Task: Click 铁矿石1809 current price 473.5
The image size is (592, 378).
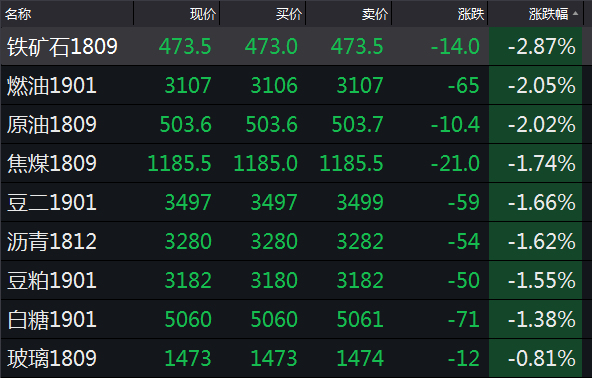Action: pos(185,47)
